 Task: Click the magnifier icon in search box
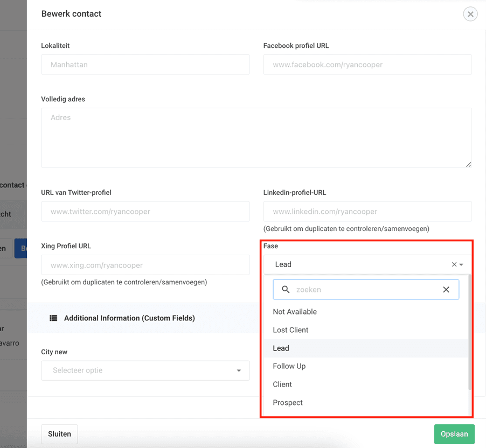(286, 290)
